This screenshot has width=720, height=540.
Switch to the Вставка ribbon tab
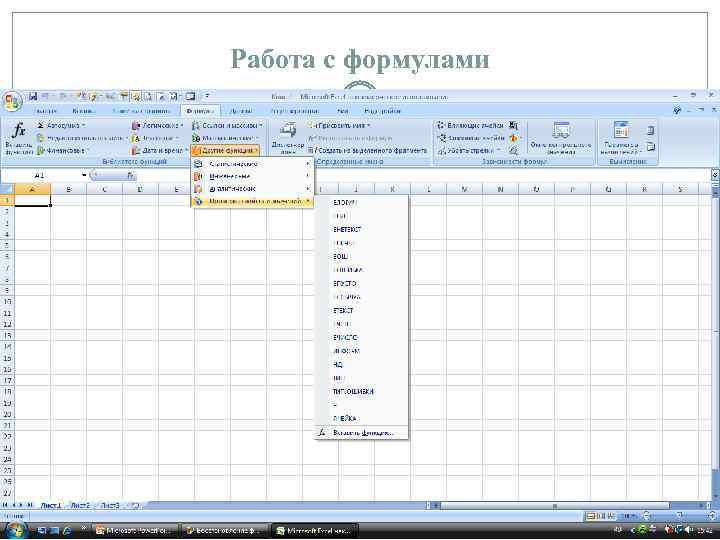tap(84, 111)
